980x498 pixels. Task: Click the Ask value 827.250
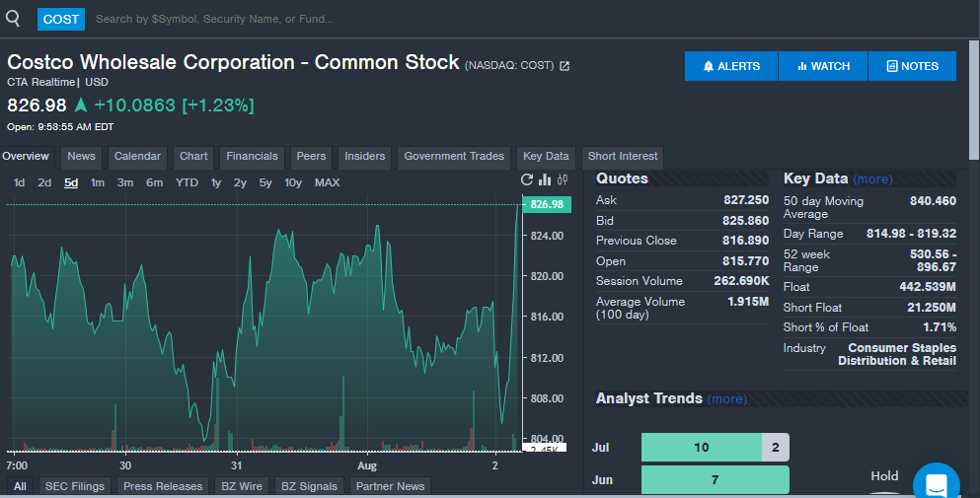pyautogui.click(x=746, y=200)
